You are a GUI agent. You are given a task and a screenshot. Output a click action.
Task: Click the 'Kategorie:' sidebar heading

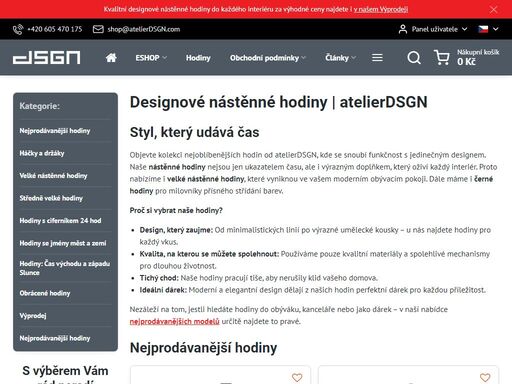39,106
